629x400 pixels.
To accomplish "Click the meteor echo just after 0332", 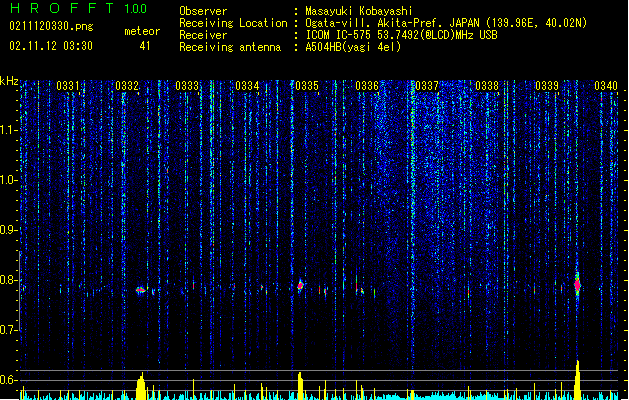I will (140, 290).
